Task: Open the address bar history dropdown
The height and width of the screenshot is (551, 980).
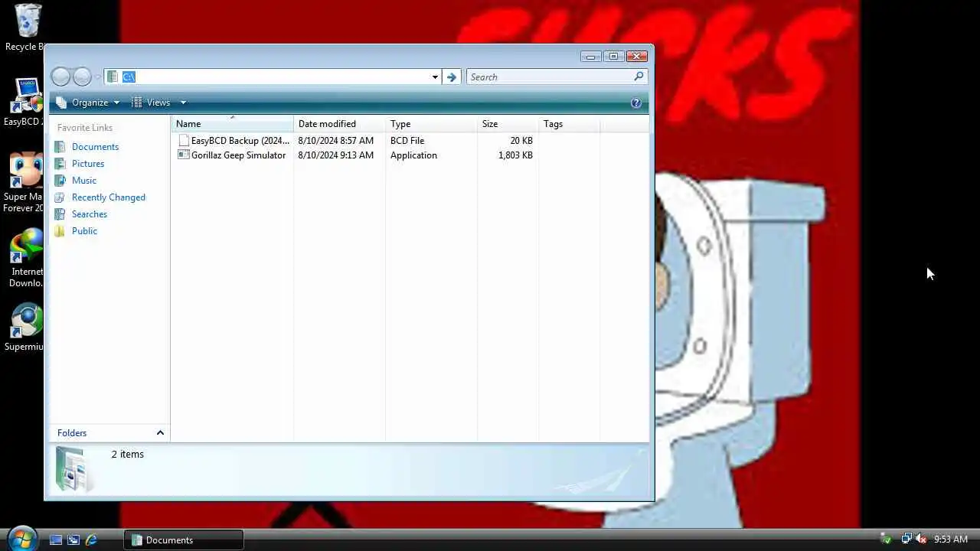Action: (435, 77)
